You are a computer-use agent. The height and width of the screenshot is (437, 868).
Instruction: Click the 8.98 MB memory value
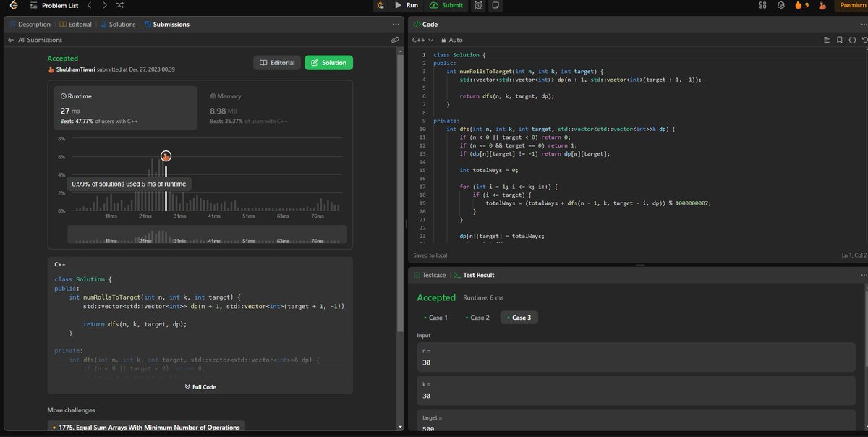coord(225,111)
